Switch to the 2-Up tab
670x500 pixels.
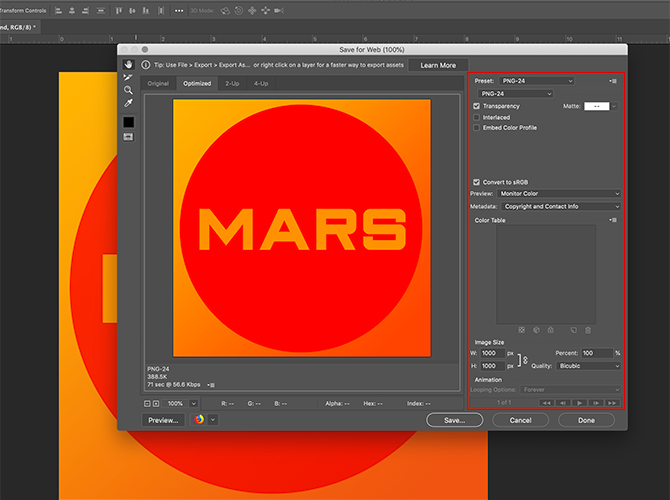click(232, 83)
